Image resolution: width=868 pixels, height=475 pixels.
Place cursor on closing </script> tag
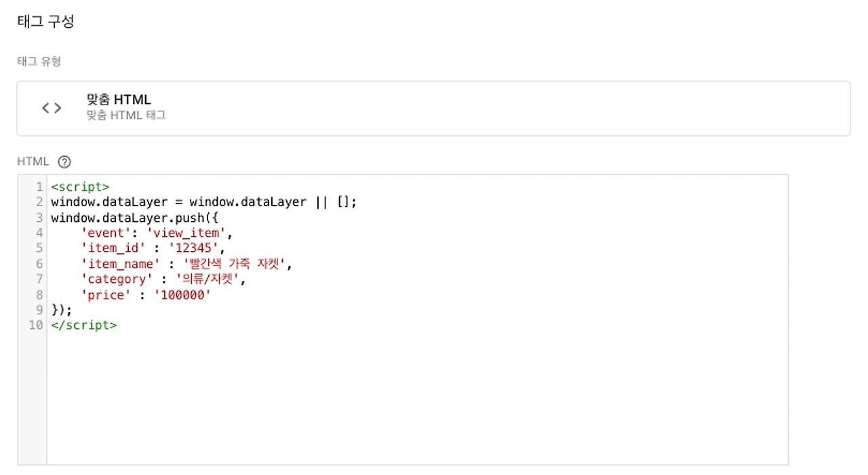click(x=83, y=325)
